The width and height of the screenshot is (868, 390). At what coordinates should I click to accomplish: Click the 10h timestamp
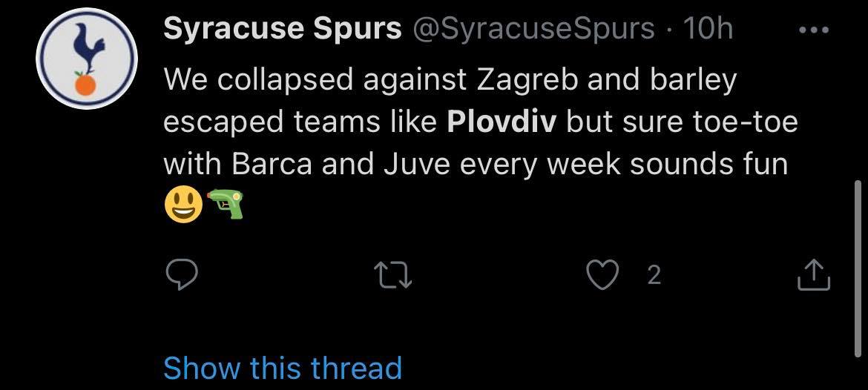708,29
